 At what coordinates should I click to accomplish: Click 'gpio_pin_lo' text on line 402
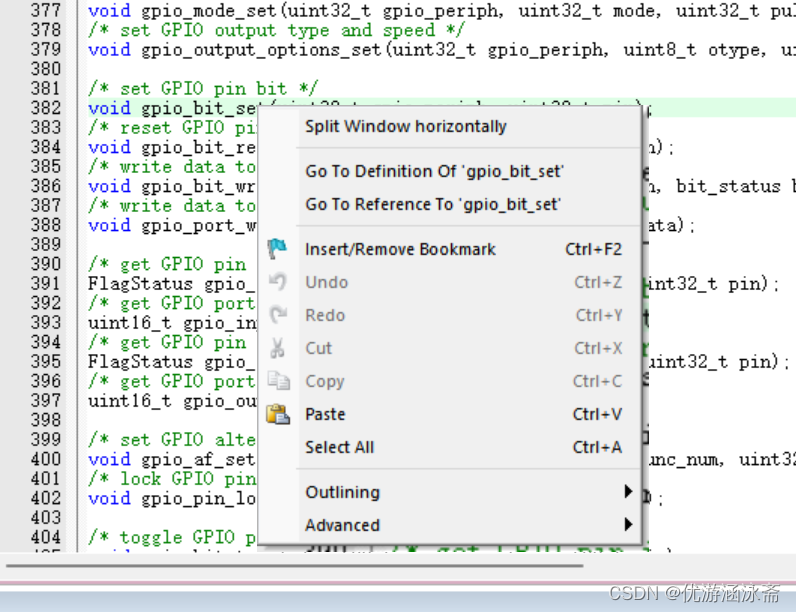coord(198,498)
